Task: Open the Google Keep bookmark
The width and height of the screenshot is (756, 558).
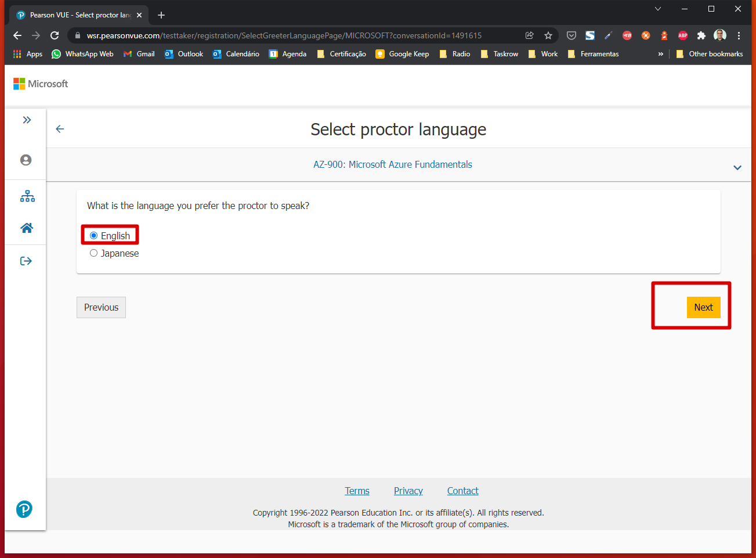Action: [403, 54]
